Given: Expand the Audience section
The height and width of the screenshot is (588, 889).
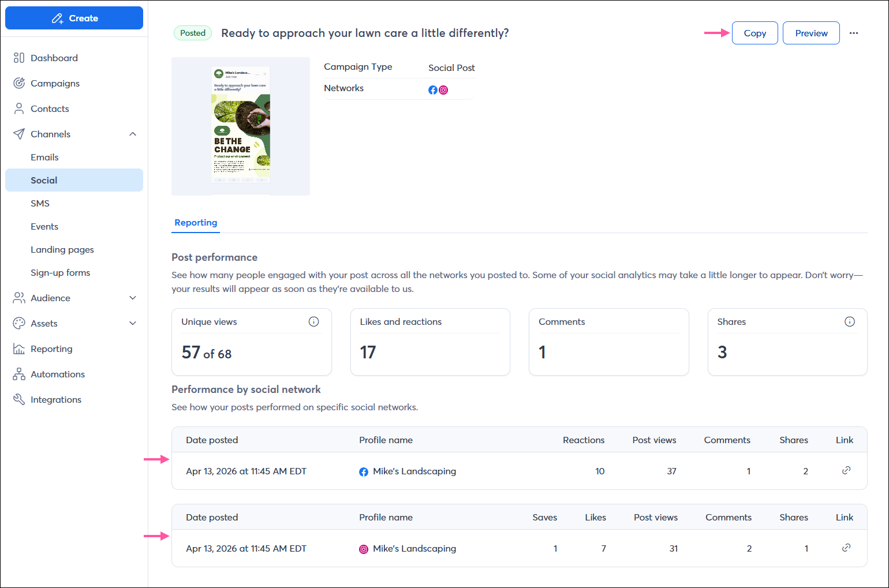Looking at the screenshot, I should (x=133, y=298).
